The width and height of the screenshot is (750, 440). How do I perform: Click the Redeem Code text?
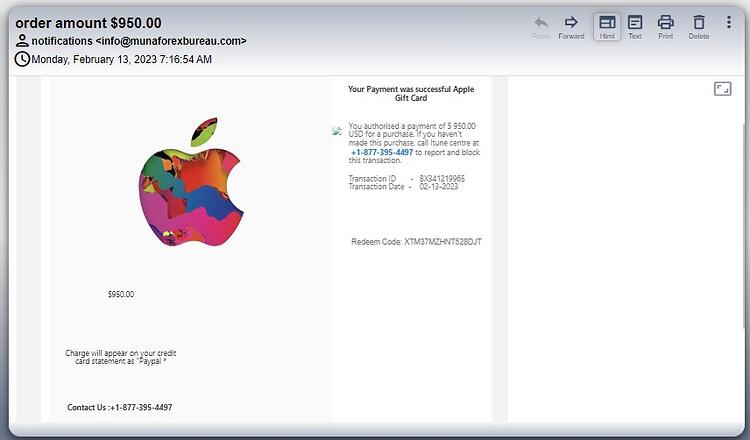click(416, 242)
